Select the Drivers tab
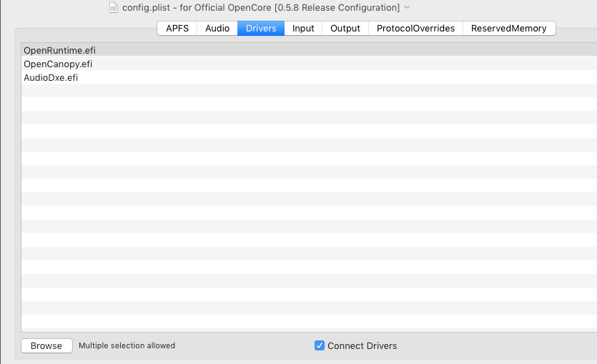Image resolution: width=597 pixels, height=364 pixels. click(261, 28)
